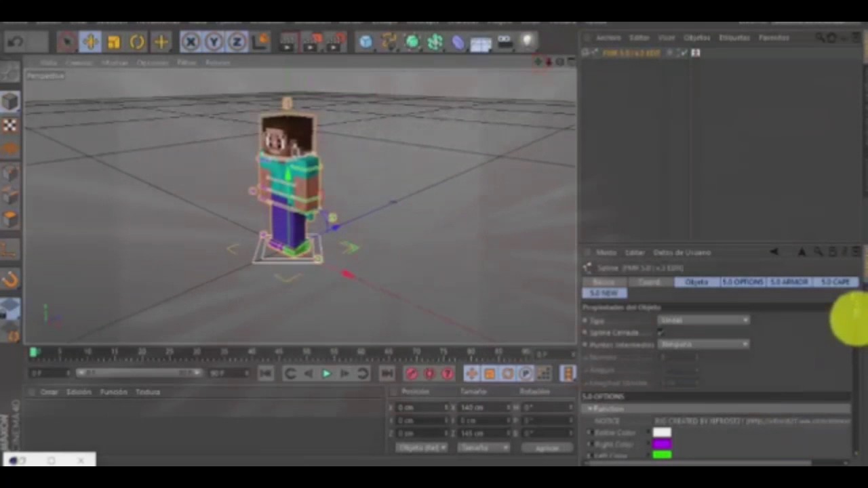
Task: Open the Puntos Intermedios dropdown
Action: click(703, 344)
